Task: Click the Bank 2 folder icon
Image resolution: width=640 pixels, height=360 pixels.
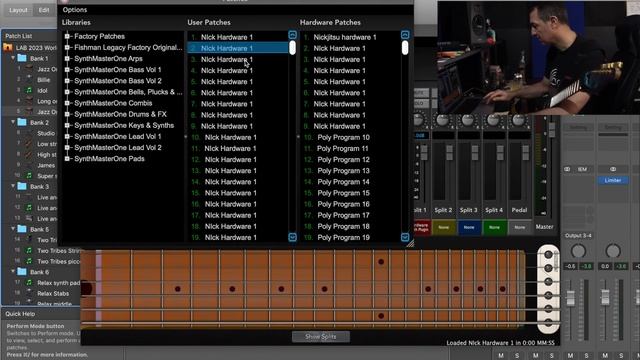Action: click(22, 122)
